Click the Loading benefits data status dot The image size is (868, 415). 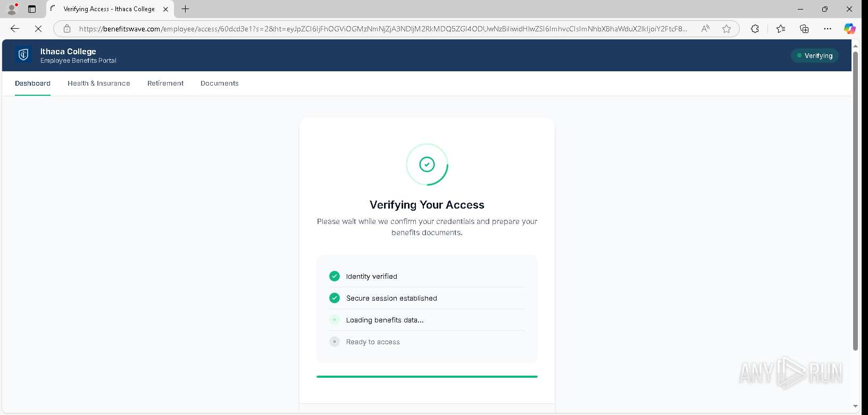(335, 320)
